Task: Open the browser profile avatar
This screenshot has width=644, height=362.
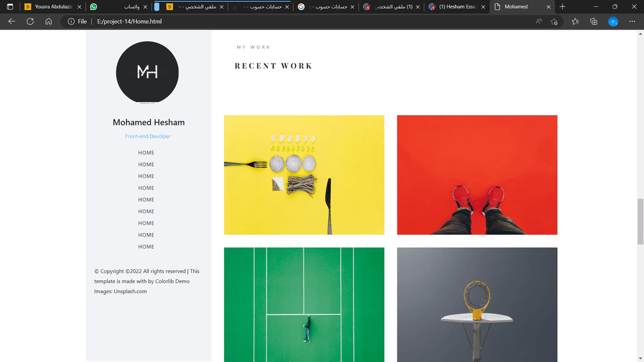Action: tap(613, 21)
